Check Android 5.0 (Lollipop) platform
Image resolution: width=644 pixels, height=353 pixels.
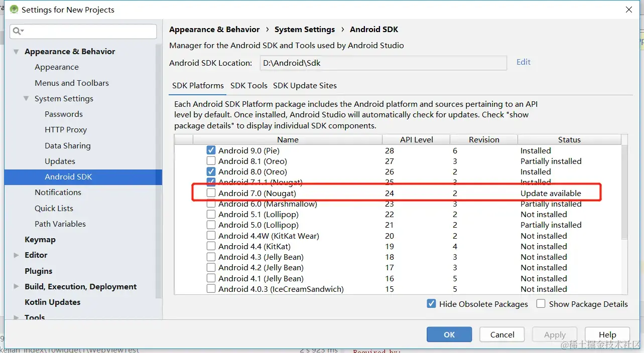[x=211, y=225]
